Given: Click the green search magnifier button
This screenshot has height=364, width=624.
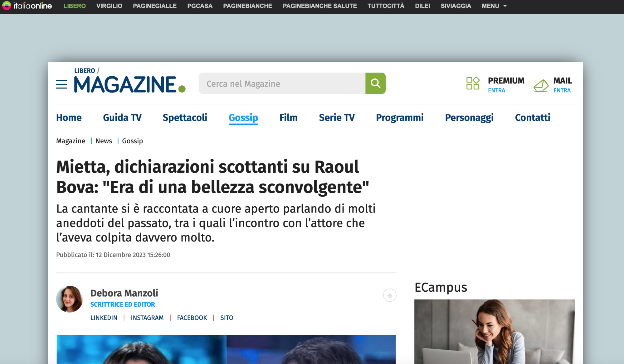Looking at the screenshot, I should [375, 83].
